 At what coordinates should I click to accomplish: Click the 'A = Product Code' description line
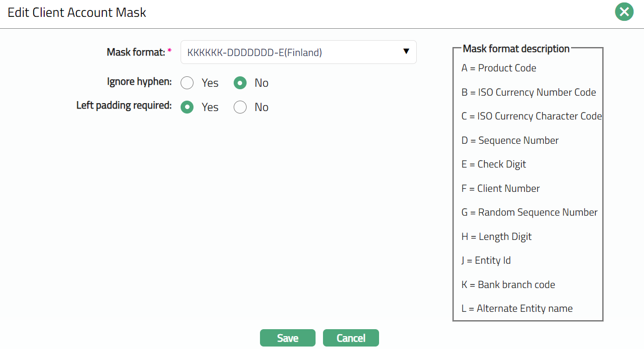click(499, 68)
